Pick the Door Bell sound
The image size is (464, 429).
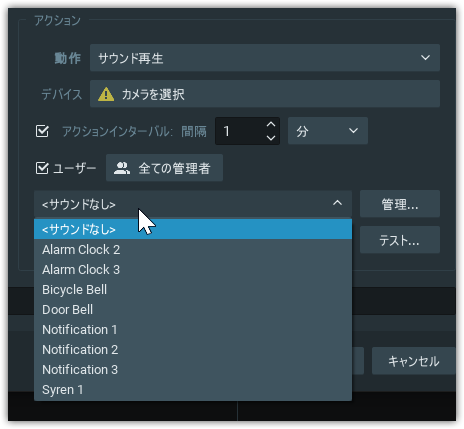click(x=193, y=309)
